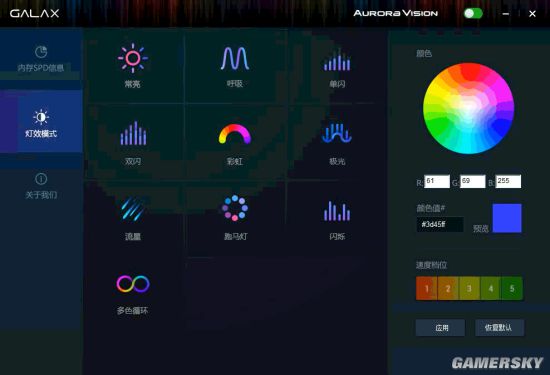Focus the hex color value field
This screenshot has height=375, width=550.
point(440,225)
